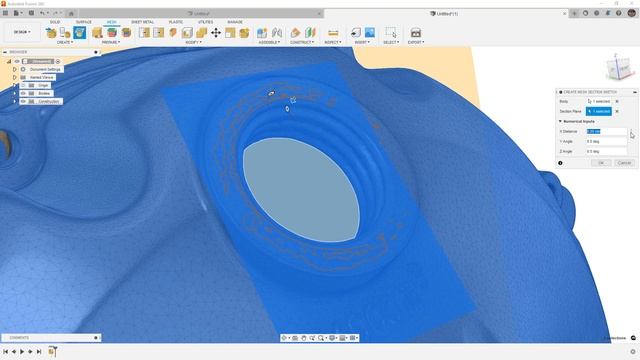Select the Move/Copy cross-arrows tool
Viewport: 640px width, 360px height.
tap(216, 33)
